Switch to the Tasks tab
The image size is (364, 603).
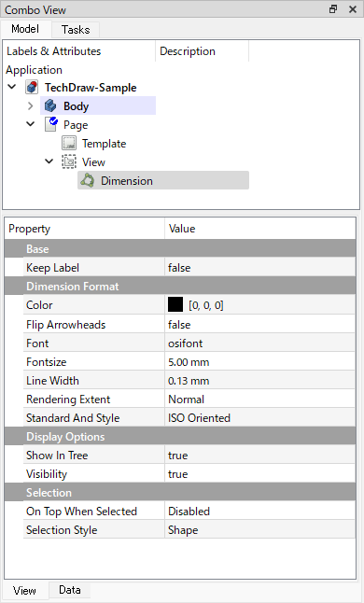(x=76, y=30)
